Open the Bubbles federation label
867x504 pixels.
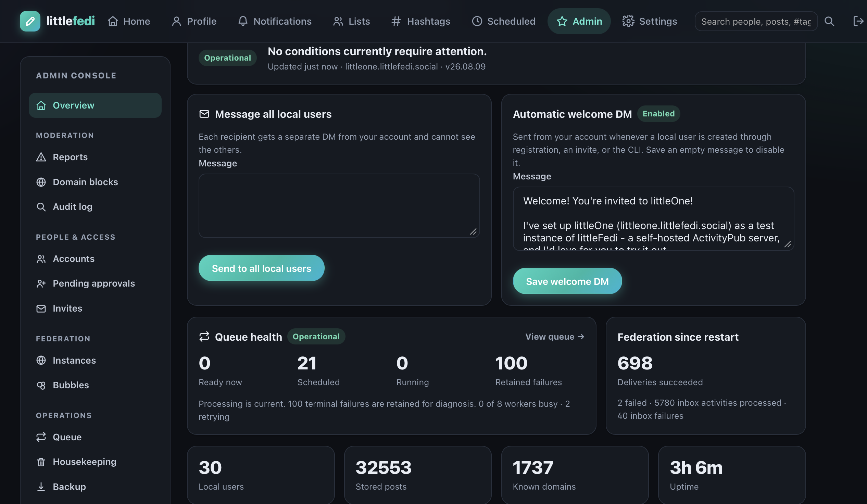tap(71, 385)
